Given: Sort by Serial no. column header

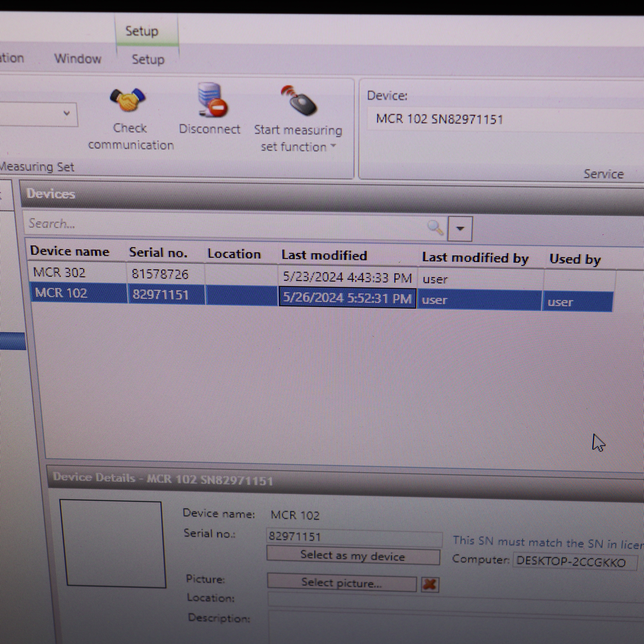Looking at the screenshot, I should tap(158, 253).
